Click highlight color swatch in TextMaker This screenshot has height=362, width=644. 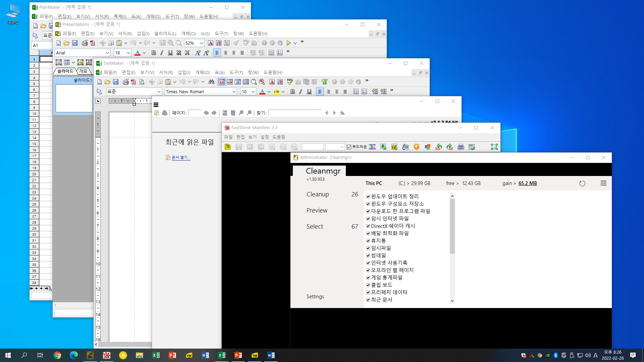(276, 92)
